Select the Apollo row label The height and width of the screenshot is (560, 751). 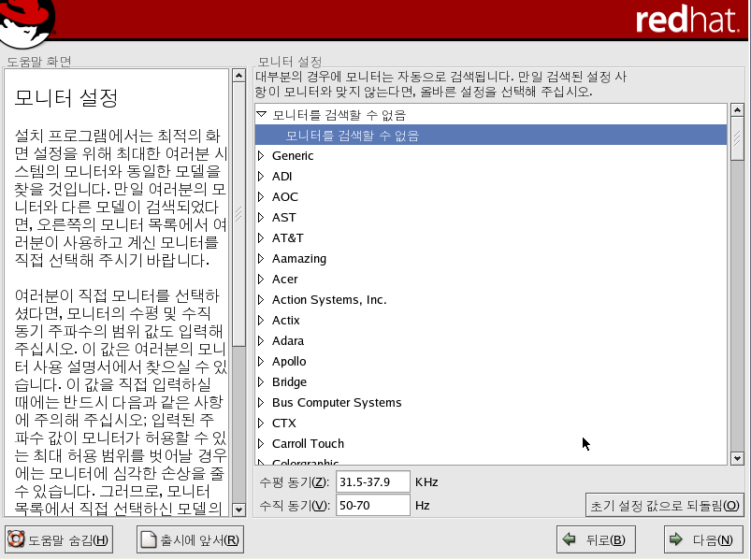[289, 362]
